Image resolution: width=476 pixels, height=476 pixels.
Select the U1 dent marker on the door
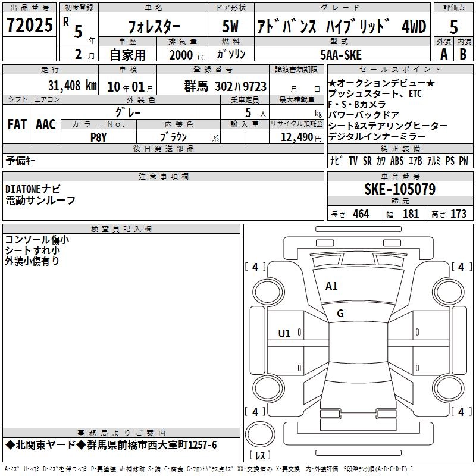(285, 334)
